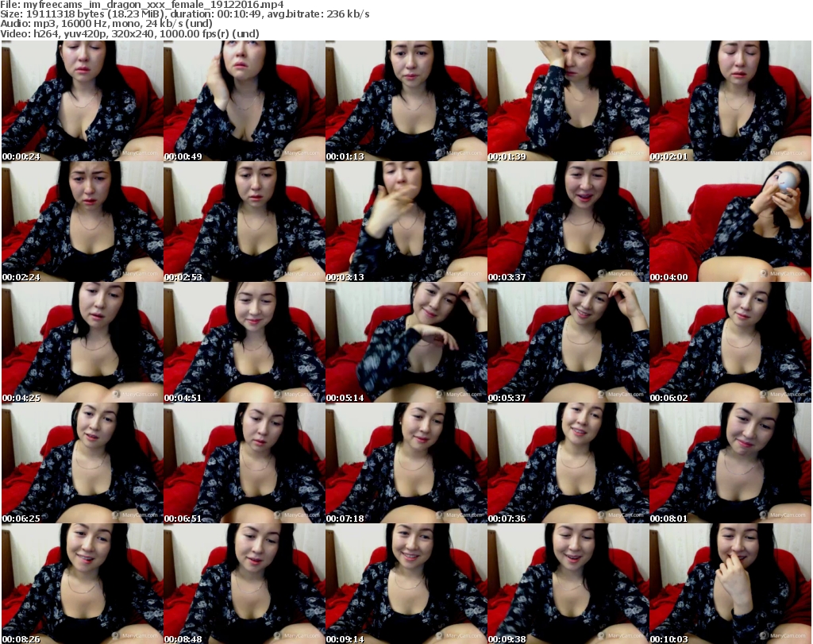
Task: Open the frame stamped 00:08:26
Action: 82,584
